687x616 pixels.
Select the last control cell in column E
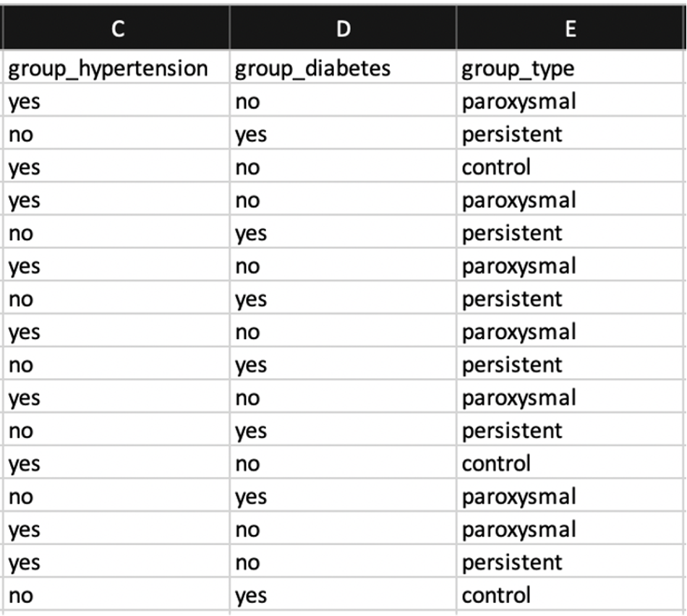[570, 595]
